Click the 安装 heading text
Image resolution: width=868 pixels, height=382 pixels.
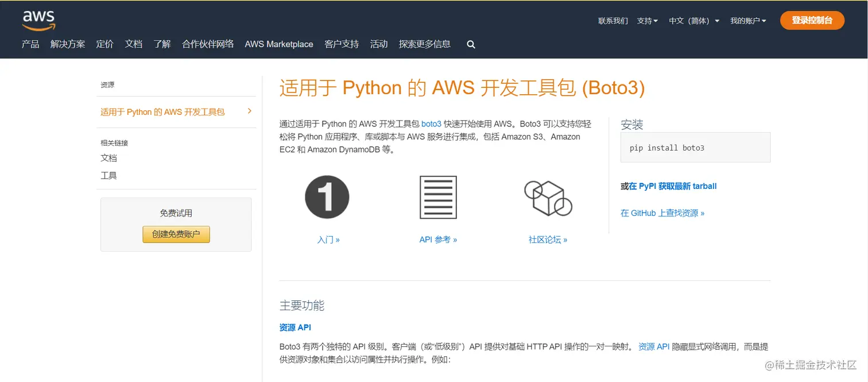click(632, 125)
